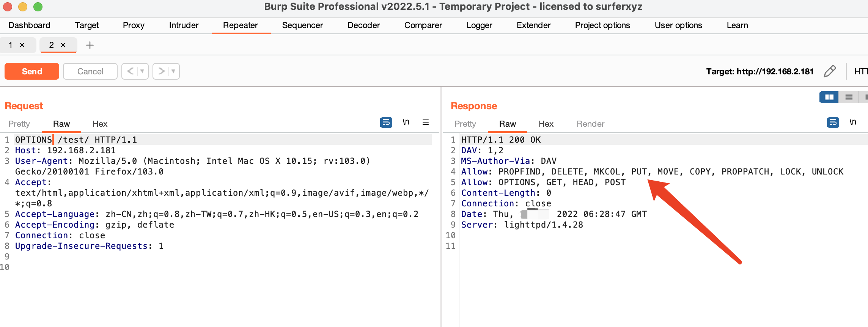Click the OPTIONS request line in editor
The image size is (868, 327).
[76, 140]
